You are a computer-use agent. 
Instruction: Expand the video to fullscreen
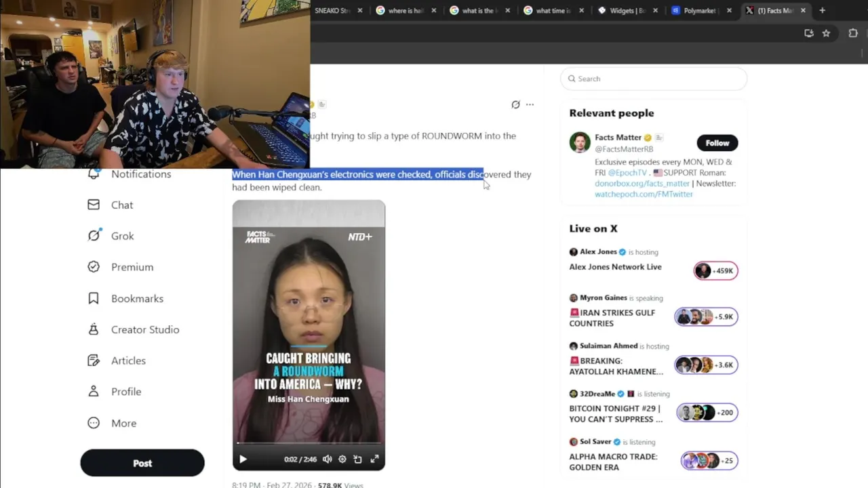tap(374, 459)
